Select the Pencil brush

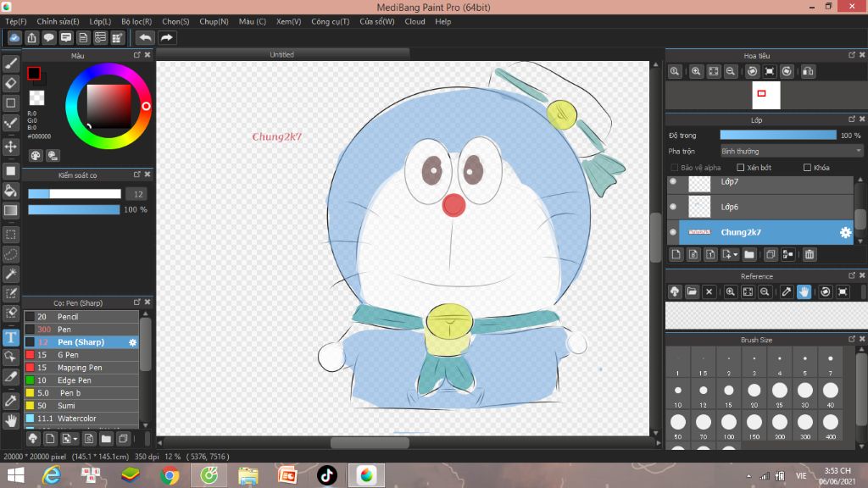tap(81, 317)
